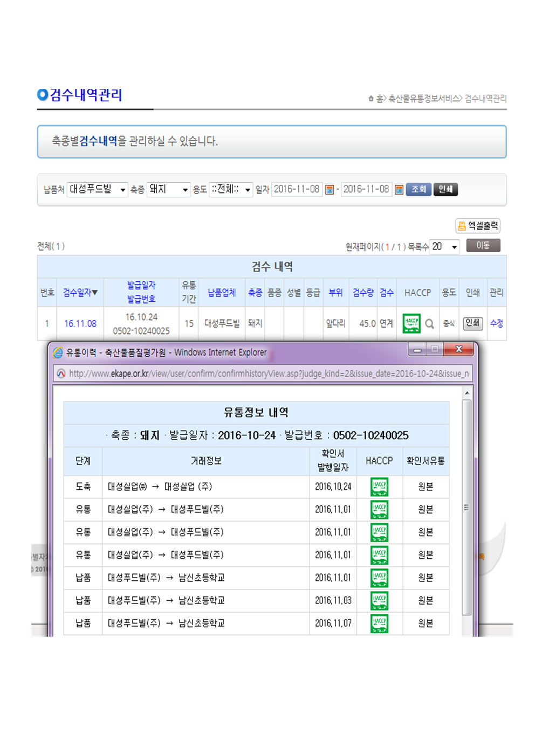Click the Excel export icon button

[477, 226]
